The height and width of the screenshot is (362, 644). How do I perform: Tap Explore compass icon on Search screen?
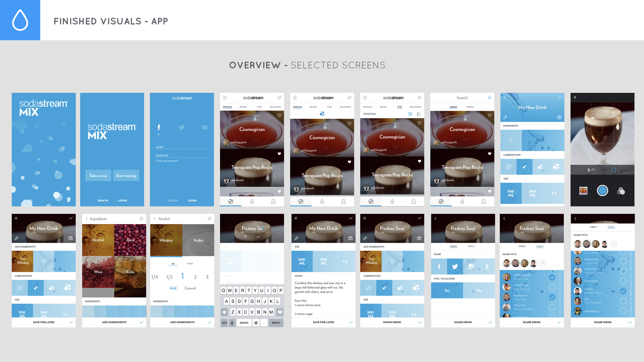pos(441,201)
